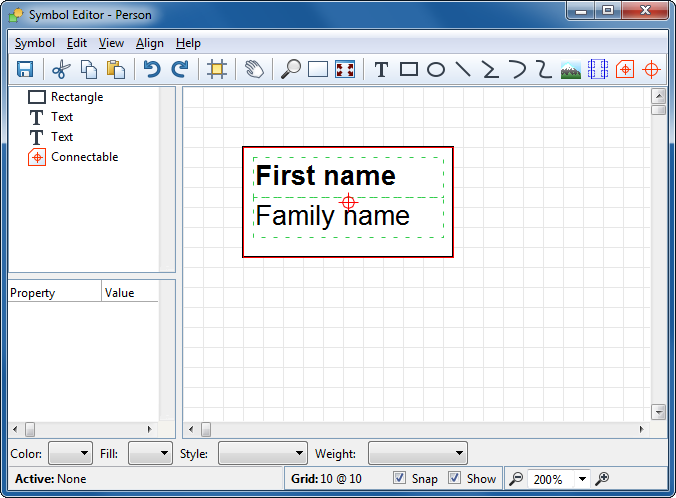Viewport: 676px width, 498px height.
Task: Open the Align menu
Action: [150, 43]
